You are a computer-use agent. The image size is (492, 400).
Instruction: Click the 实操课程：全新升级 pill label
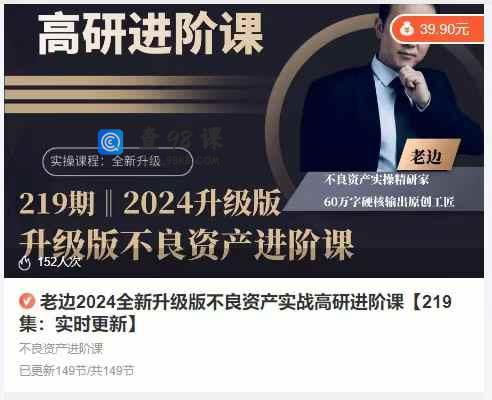[x=118, y=161]
